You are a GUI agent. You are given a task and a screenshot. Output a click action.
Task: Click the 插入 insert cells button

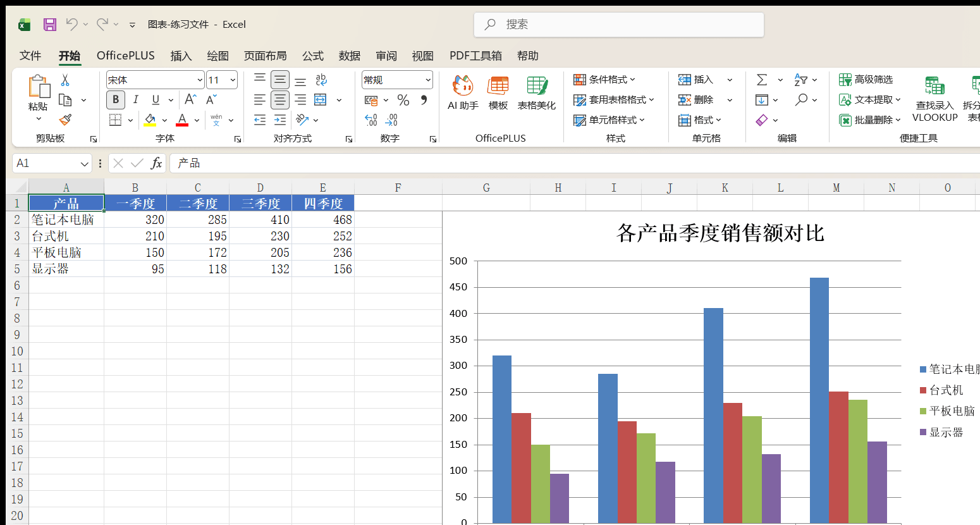(x=695, y=80)
